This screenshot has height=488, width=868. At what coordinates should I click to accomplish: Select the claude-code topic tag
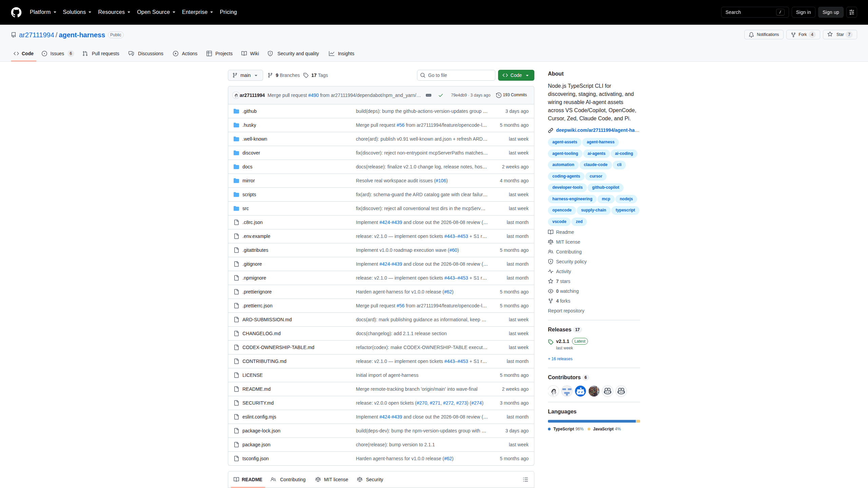pos(595,165)
